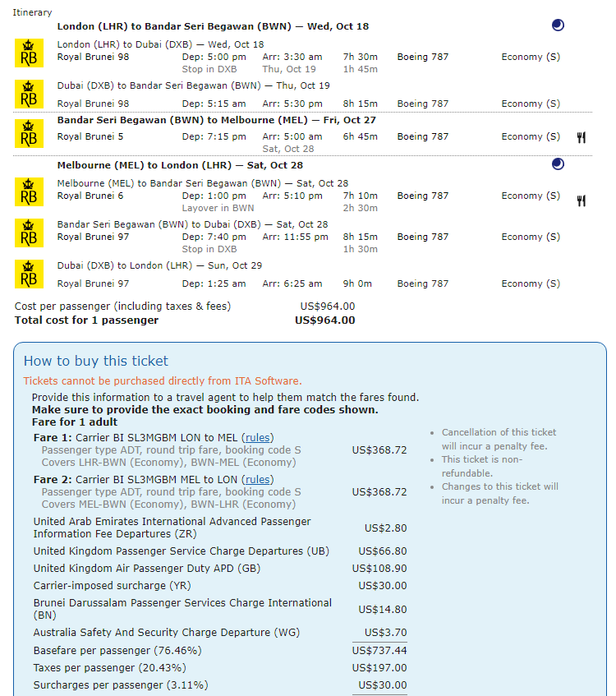Viewport: 616px width, 696px height.
Task: Click 'Basefare per passenger (76.46%)'
Action: (117, 650)
